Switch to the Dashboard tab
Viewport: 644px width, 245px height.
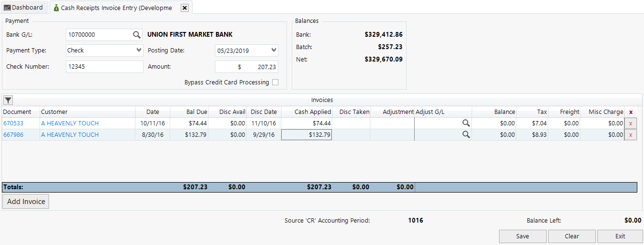click(x=23, y=8)
